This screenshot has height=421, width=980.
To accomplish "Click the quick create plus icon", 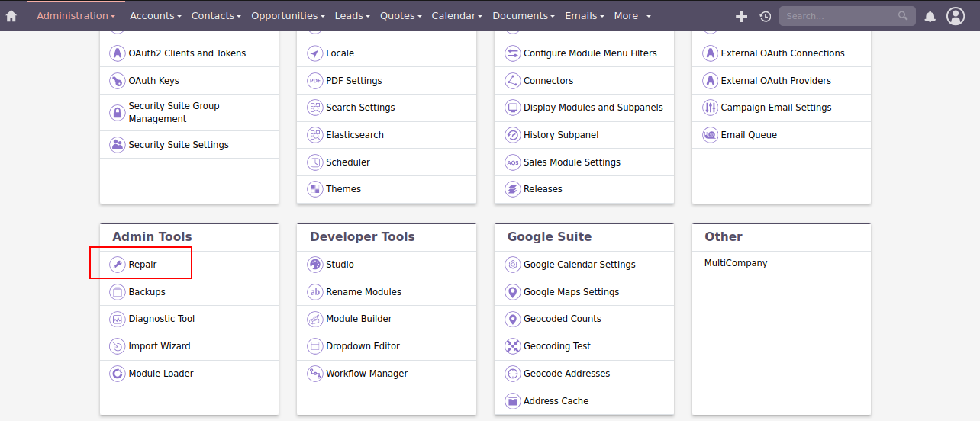I will point(741,16).
